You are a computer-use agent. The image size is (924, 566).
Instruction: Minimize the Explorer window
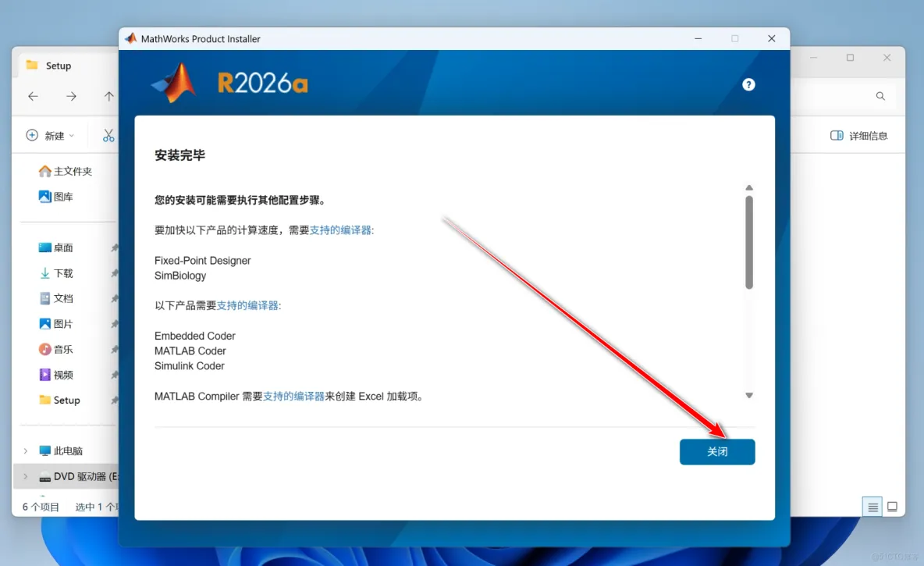(x=813, y=57)
